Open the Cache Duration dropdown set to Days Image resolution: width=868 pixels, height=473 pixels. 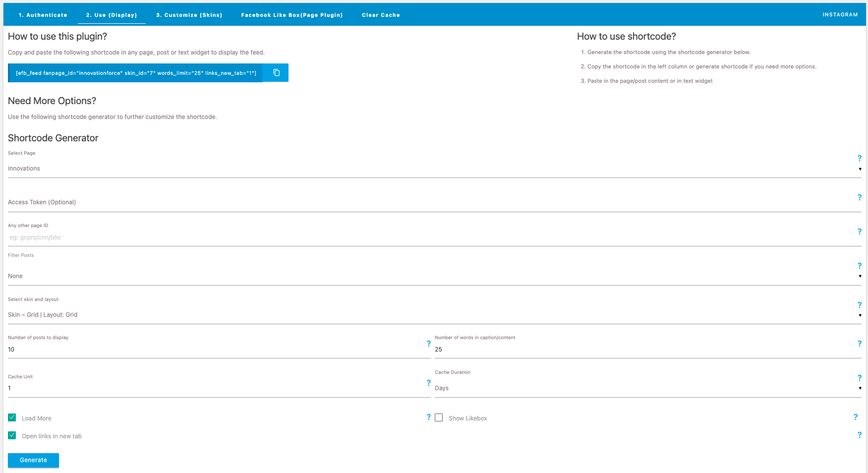(x=647, y=388)
